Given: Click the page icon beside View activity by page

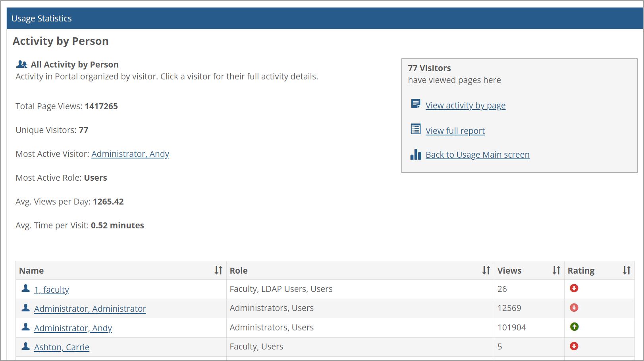Looking at the screenshot, I should (415, 103).
